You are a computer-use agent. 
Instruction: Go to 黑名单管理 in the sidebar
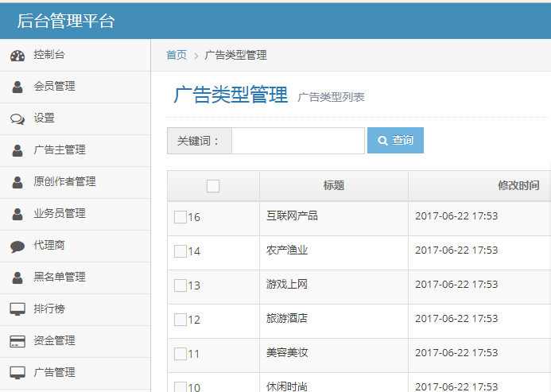tap(60, 278)
